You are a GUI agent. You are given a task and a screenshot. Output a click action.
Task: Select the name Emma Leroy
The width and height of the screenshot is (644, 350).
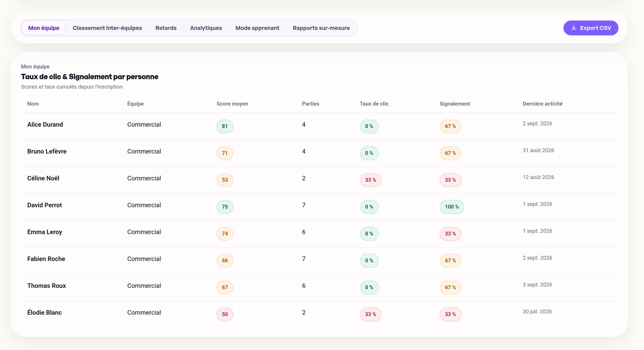pyautogui.click(x=45, y=232)
